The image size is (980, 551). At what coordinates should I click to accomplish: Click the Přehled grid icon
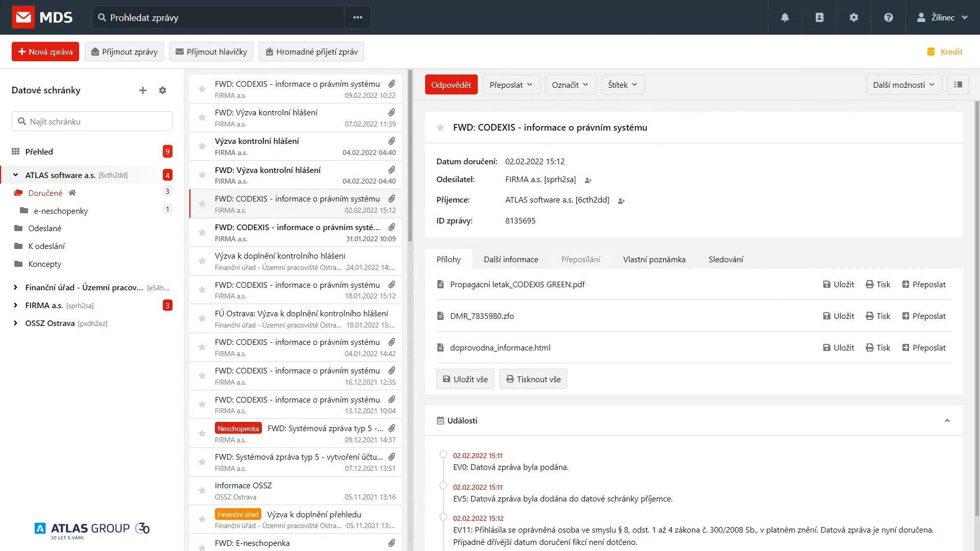click(x=16, y=152)
